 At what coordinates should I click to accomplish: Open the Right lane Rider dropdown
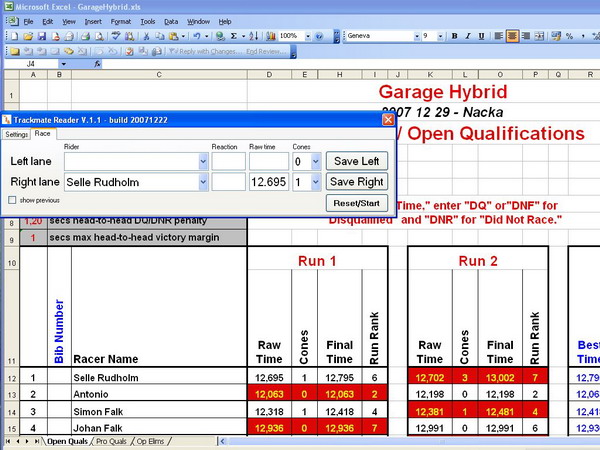[203, 182]
